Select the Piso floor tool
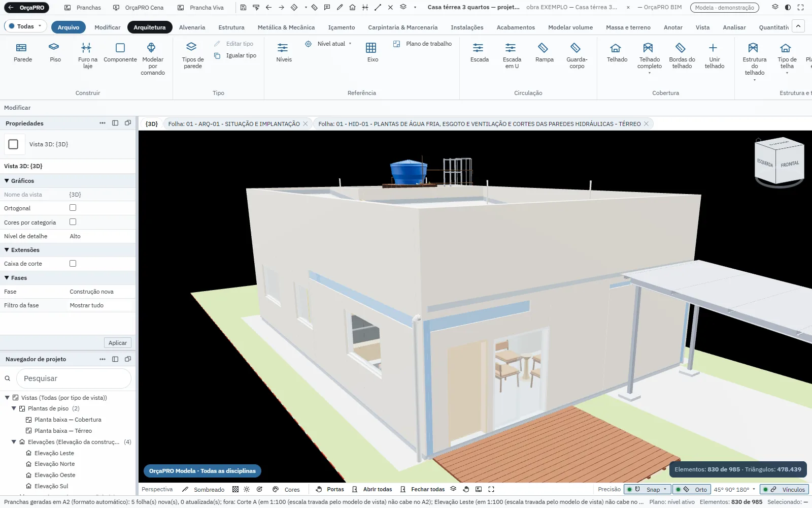812x508 pixels. (55, 53)
